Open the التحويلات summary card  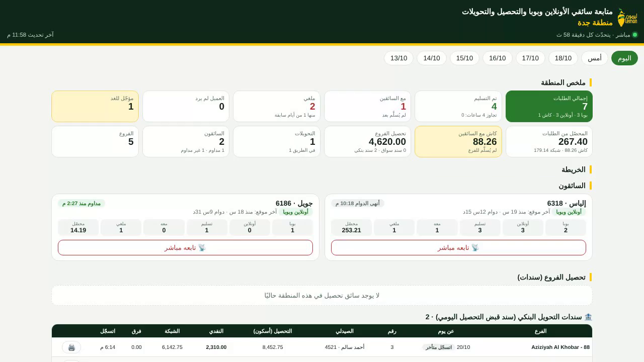click(277, 141)
